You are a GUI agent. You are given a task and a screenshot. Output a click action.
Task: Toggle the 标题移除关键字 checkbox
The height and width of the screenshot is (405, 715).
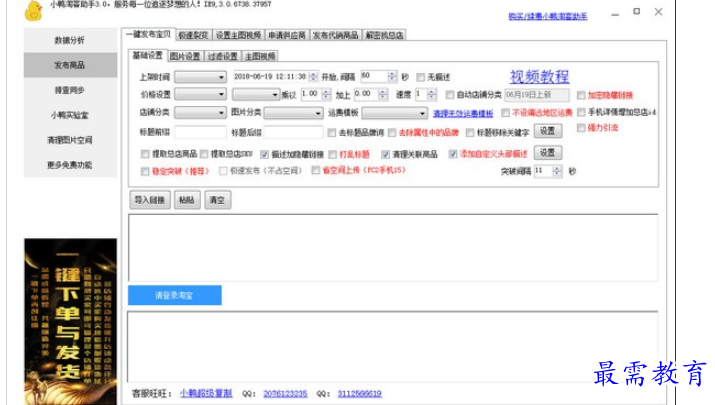[x=470, y=133]
